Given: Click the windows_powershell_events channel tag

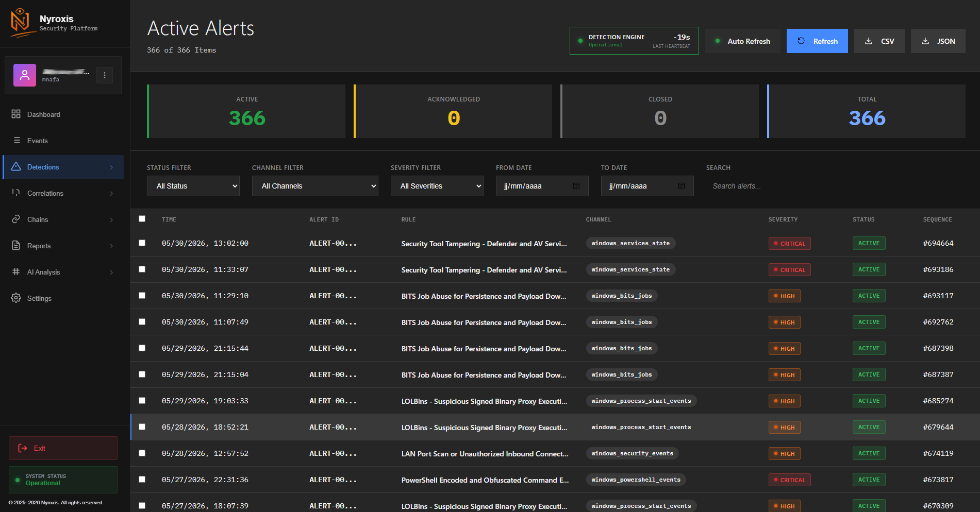Looking at the screenshot, I should [636, 480].
